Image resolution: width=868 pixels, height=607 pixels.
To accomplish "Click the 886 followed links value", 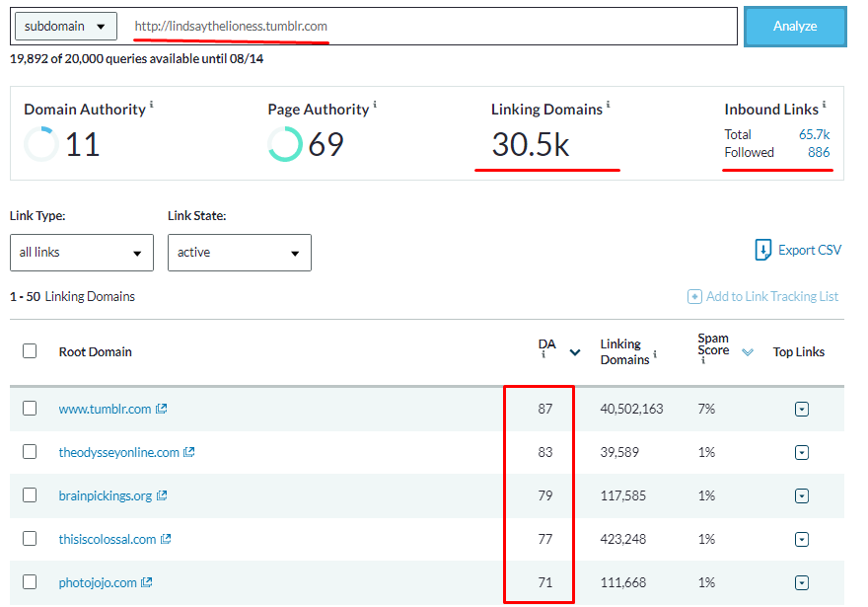I will (819, 152).
